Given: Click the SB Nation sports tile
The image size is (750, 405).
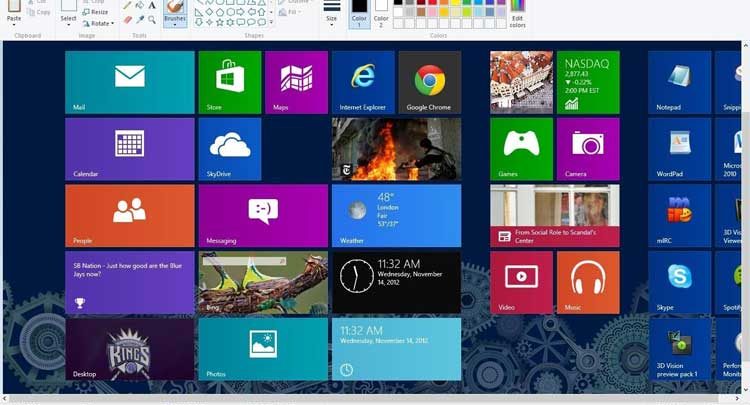Looking at the screenshot, I should click(x=130, y=283).
